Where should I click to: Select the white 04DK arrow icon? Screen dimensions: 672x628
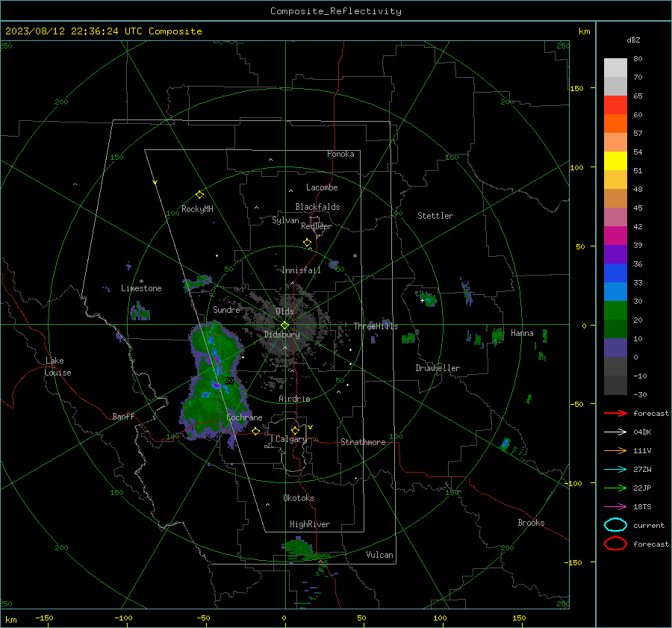click(x=615, y=432)
